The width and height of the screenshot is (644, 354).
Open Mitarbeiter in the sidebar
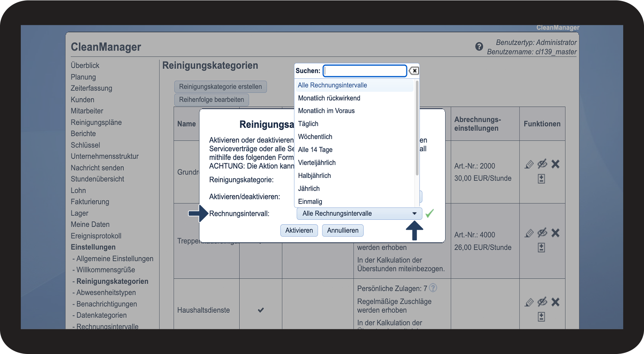[87, 111]
